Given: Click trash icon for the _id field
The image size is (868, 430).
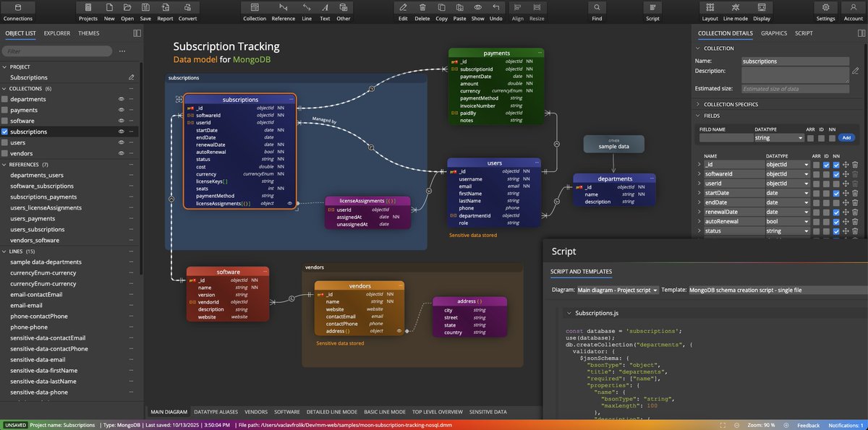Looking at the screenshot, I should click(x=855, y=165).
